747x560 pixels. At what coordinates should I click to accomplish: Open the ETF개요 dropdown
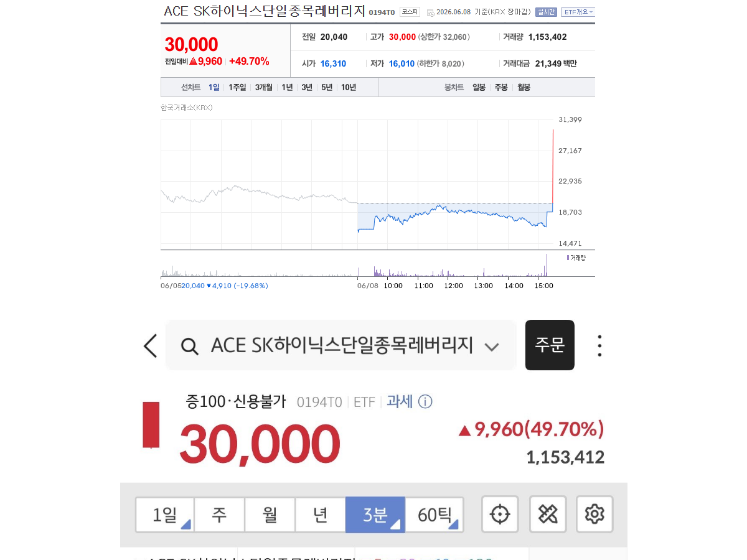578,12
